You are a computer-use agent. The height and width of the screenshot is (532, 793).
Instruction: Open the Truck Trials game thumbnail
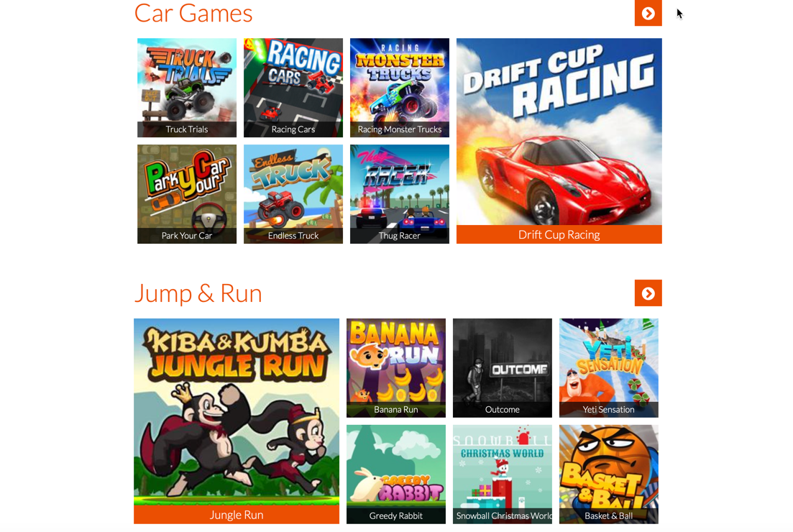[187, 88]
